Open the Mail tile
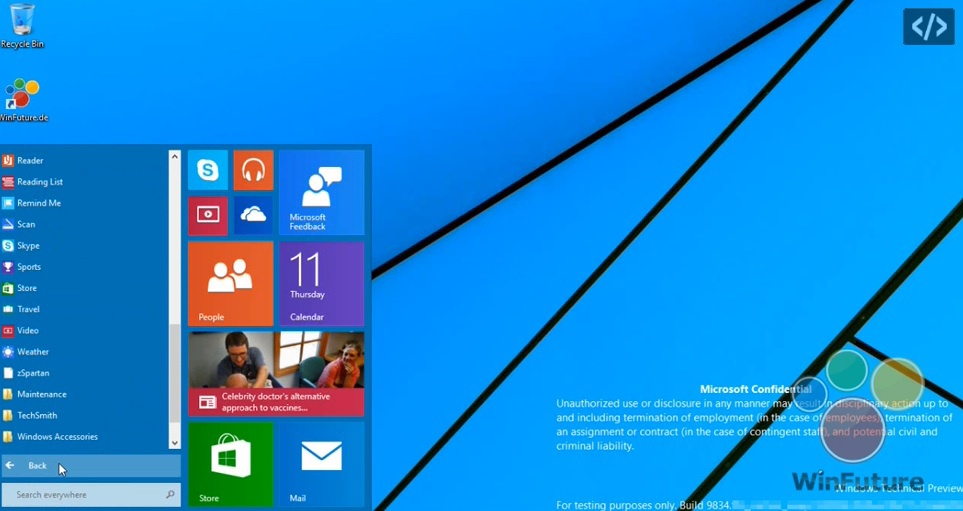Screen dimensions: 963x511 point(321,464)
